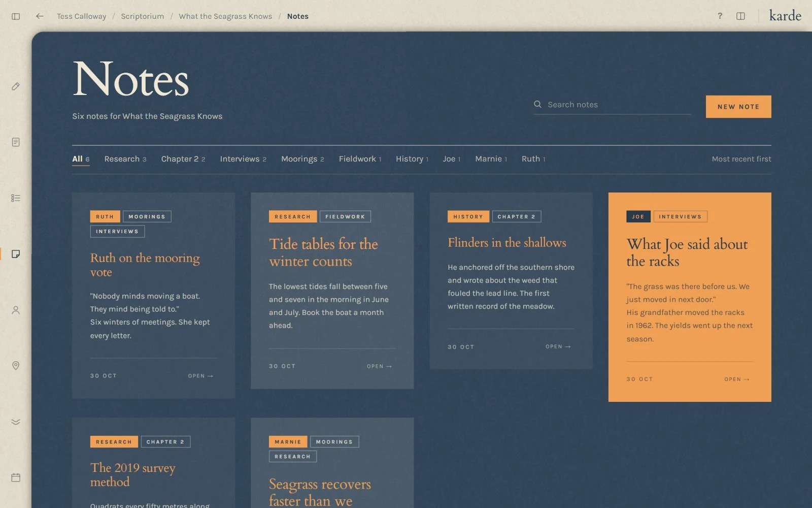Click OPEN on What Joe said card
The height and width of the screenshot is (508, 812).
pyautogui.click(x=737, y=379)
